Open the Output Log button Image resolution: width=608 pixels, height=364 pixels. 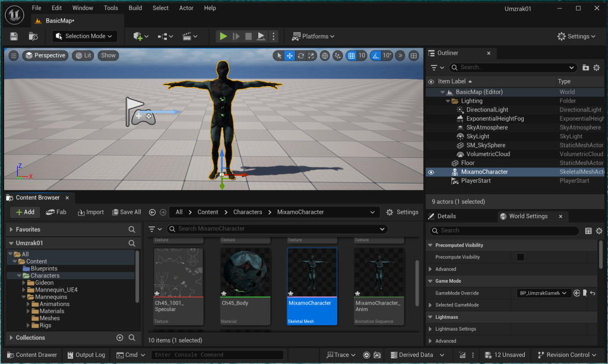(x=86, y=355)
